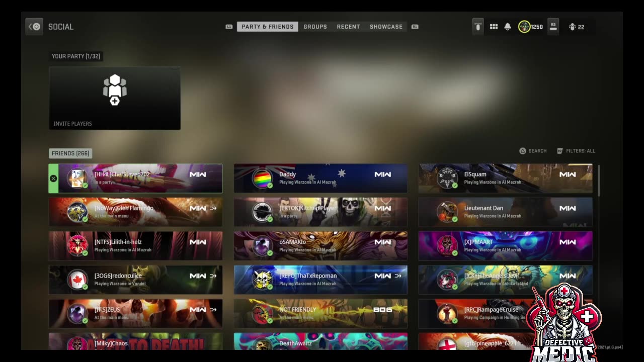Click oSAMAKIo's purple avatar
644x362 pixels.
pyautogui.click(x=262, y=246)
